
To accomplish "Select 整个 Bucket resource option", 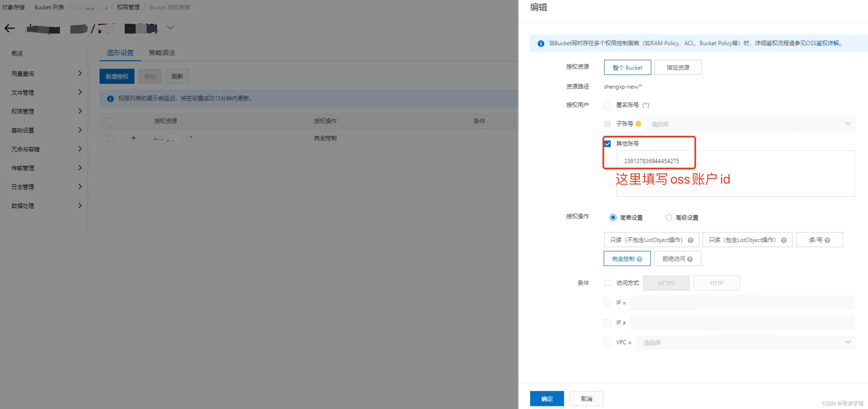I will point(627,68).
